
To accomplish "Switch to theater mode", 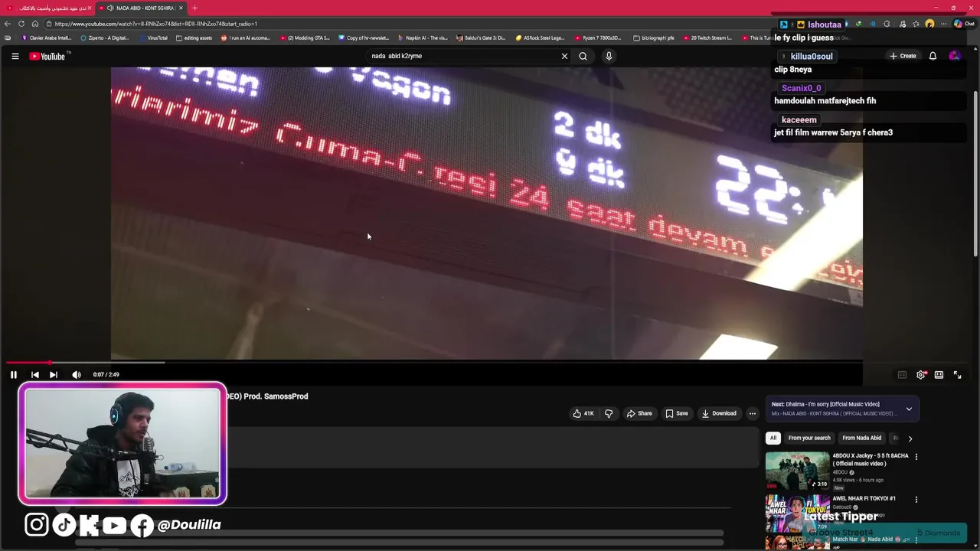I will 939,375.
